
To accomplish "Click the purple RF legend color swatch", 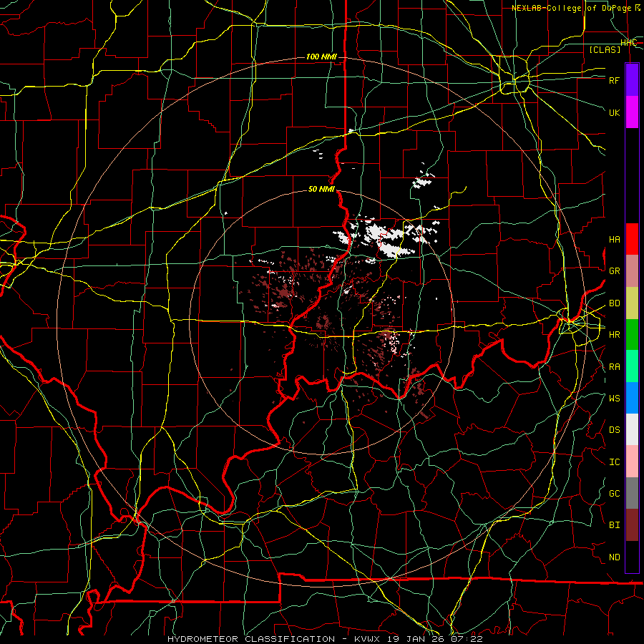I will pos(632,80).
